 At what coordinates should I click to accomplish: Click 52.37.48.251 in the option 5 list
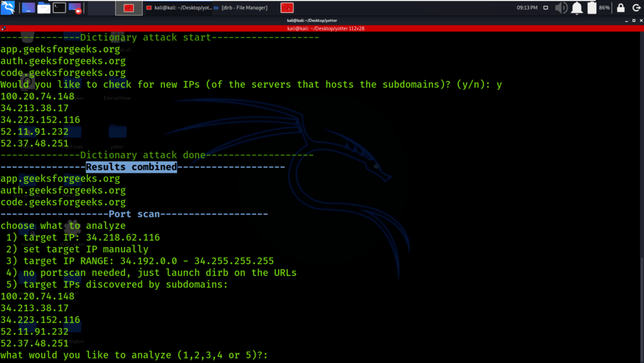[35, 343]
